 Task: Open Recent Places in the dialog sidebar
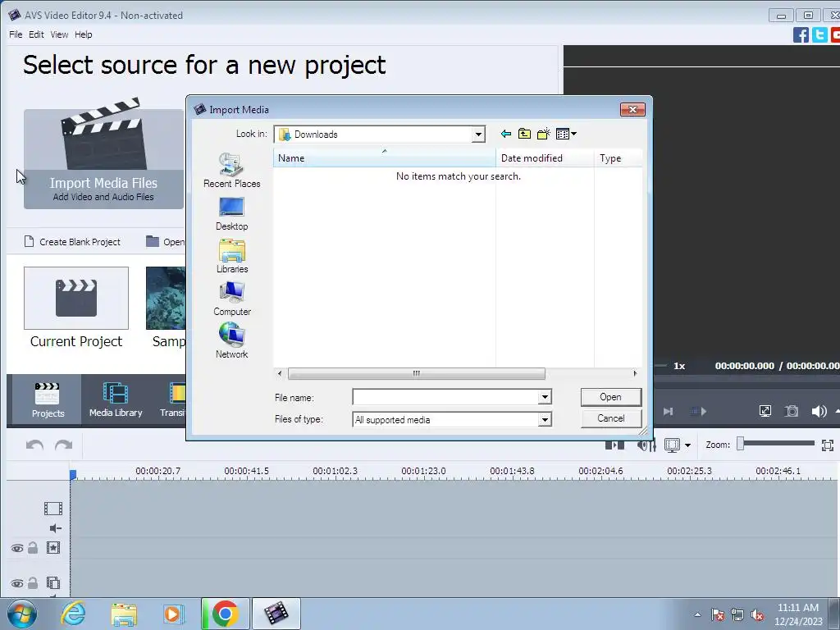tap(232, 171)
